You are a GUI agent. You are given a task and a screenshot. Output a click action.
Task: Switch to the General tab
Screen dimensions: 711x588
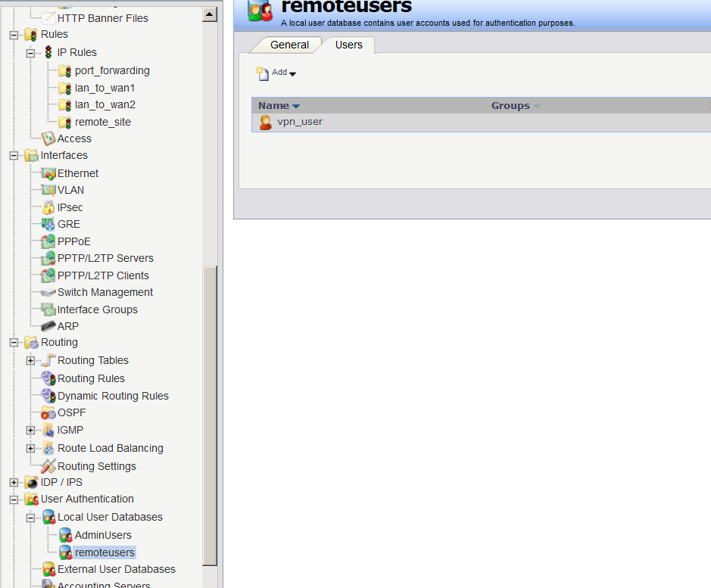289,45
